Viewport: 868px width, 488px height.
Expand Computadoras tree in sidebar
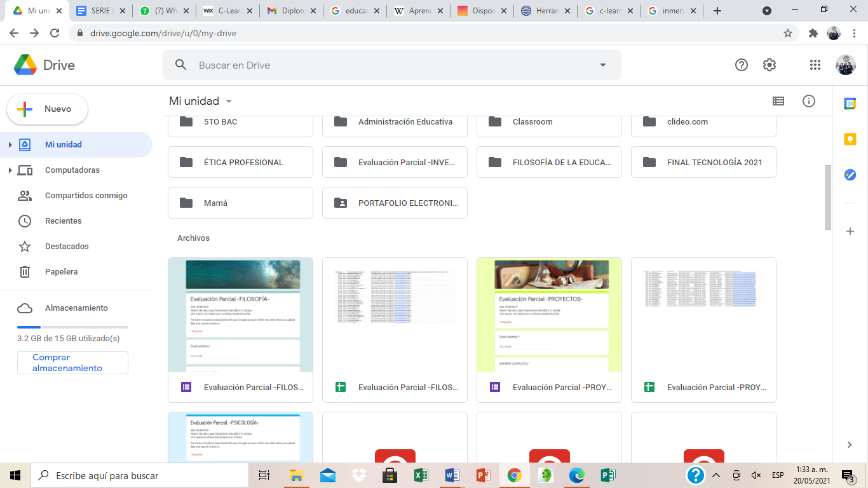click(10, 170)
